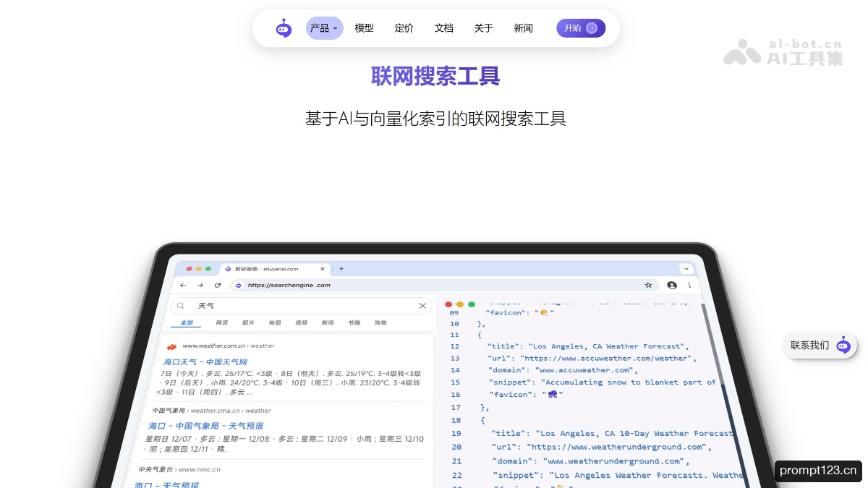
Task: Switch to the 图片 search tab
Action: [248, 322]
